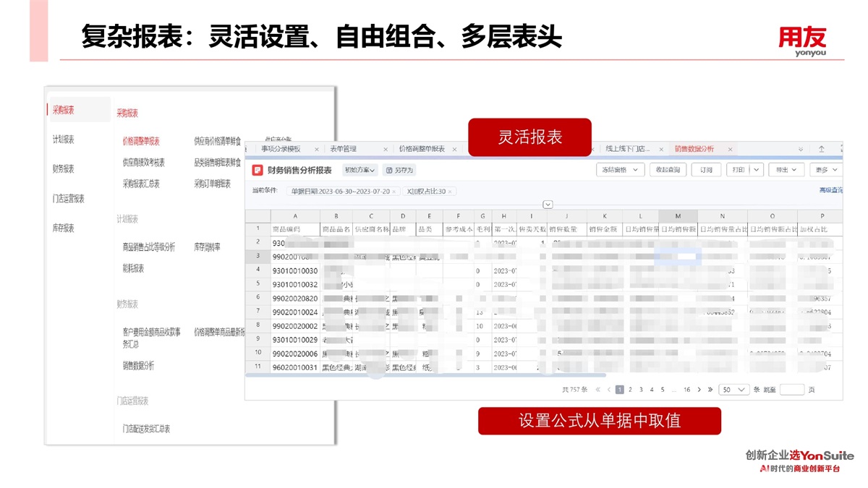Expand the tab overflow double chevron
This screenshot has width=868, height=488.
801,149
